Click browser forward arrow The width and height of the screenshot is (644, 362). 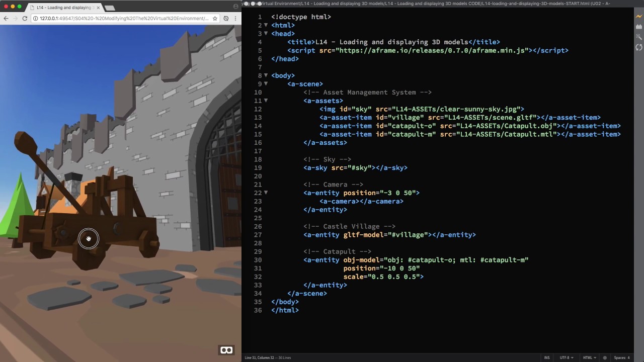pyautogui.click(x=15, y=18)
